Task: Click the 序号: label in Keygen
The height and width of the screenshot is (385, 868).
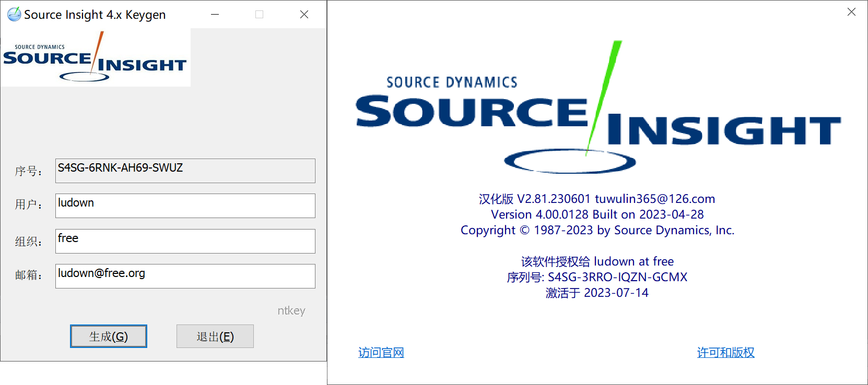Action: coord(28,171)
